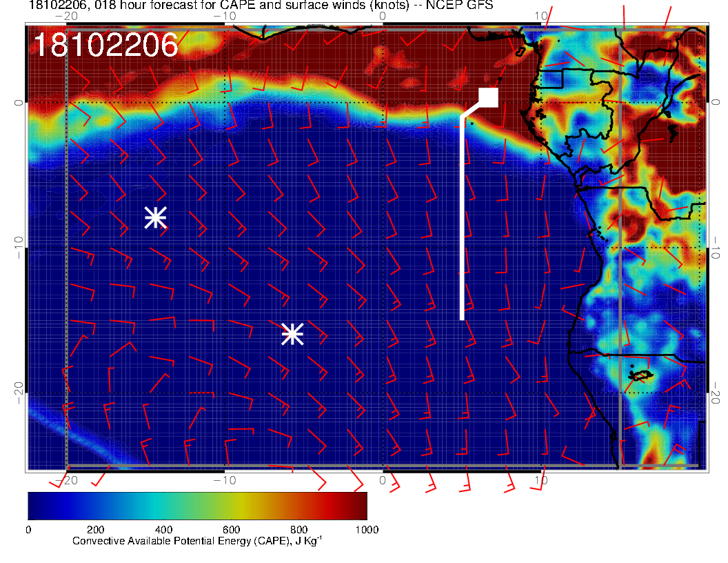Viewport: 728px width, 563px height.
Task: Click the white square marker at line's end
Action: tap(489, 98)
